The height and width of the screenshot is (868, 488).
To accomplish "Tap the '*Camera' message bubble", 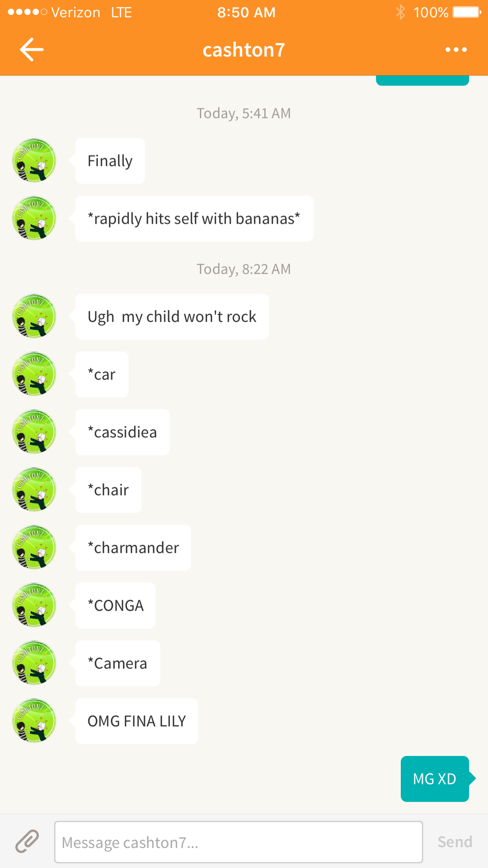I will 117,663.
